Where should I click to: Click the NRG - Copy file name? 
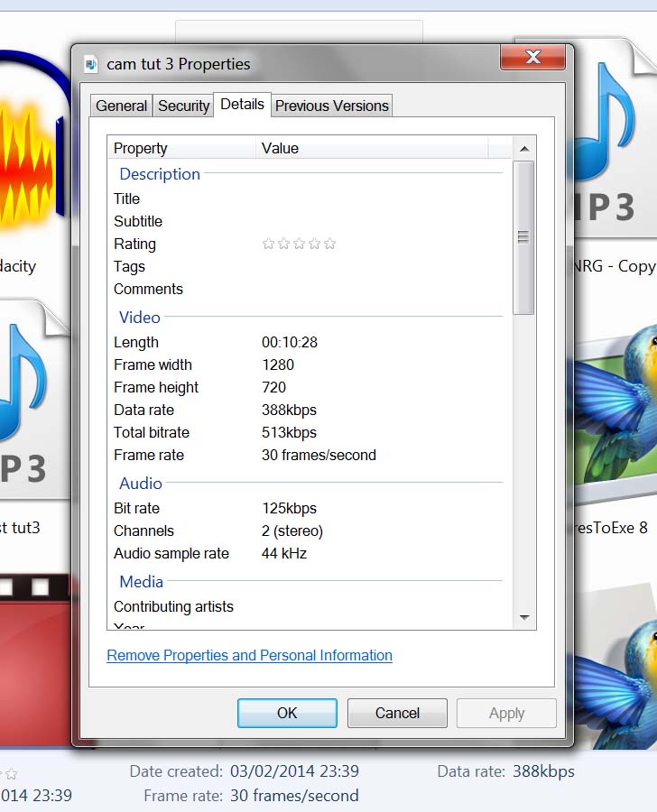[614, 266]
